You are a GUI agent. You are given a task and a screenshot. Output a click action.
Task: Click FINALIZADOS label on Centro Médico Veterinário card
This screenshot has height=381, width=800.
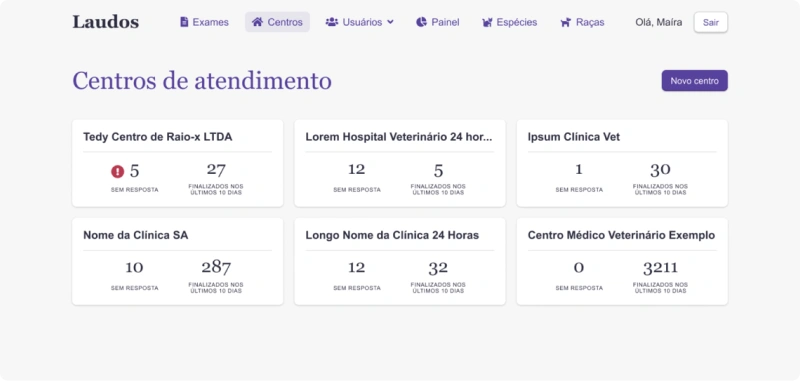point(660,288)
